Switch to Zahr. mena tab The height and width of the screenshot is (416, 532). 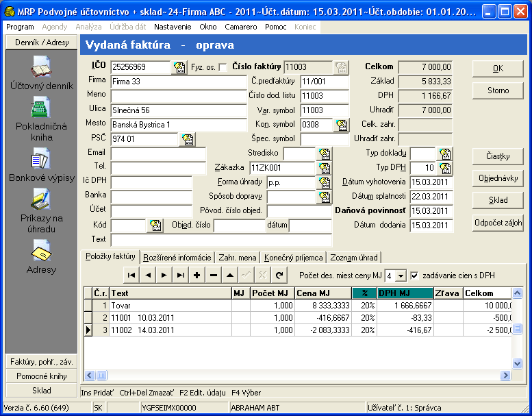pos(237,258)
